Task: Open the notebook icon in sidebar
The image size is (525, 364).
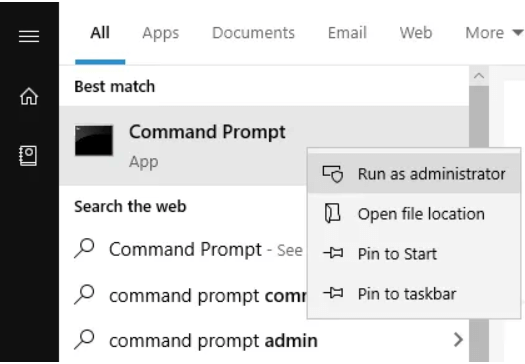Action: click(28, 155)
